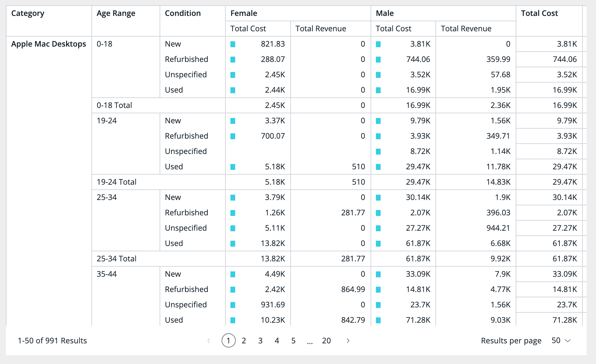The width and height of the screenshot is (596, 364).
Task: Go to the next results page arrow
Action: (x=348, y=341)
